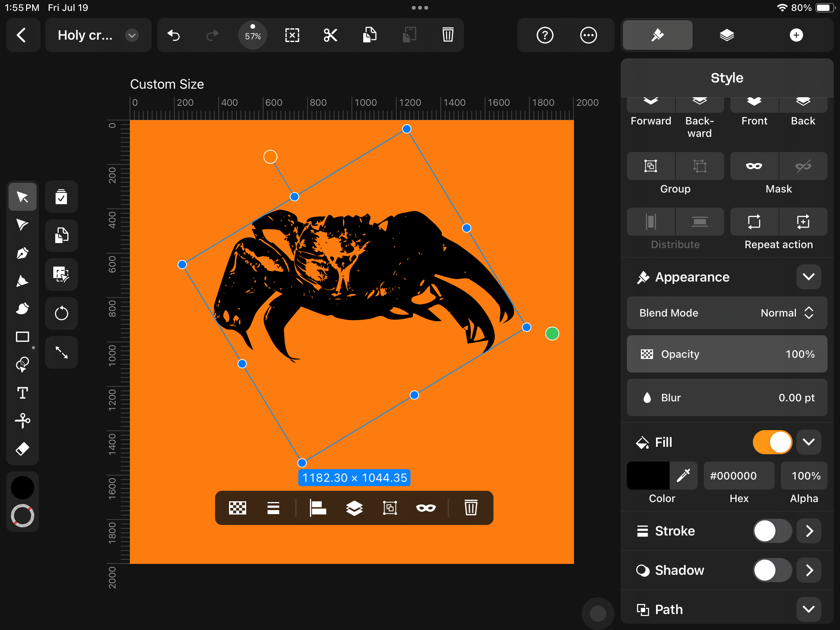Select the Text tool
Viewport: 840px width, 630px height.
tap(22, 393)
